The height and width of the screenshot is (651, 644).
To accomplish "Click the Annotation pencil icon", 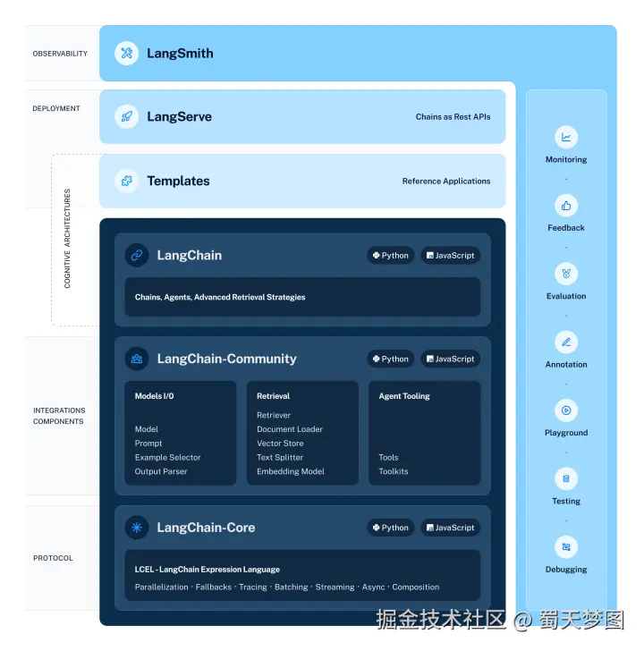I will (x=566, y=342).
